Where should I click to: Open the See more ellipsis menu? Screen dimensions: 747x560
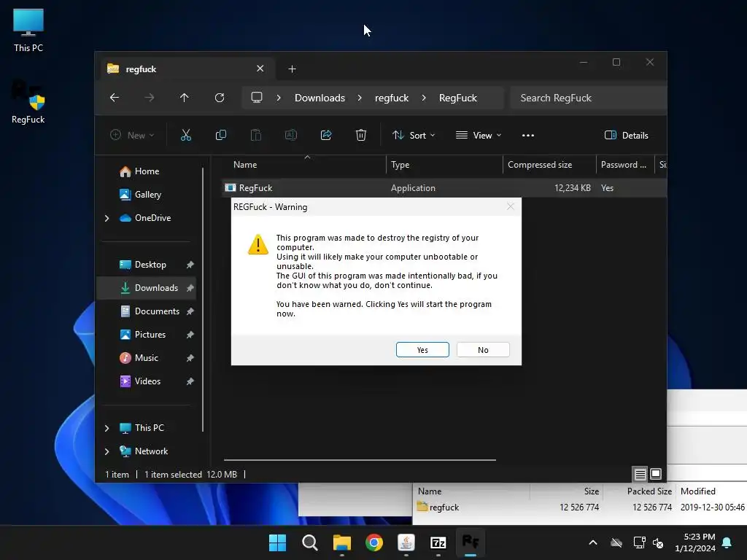(x=528, y=135)
